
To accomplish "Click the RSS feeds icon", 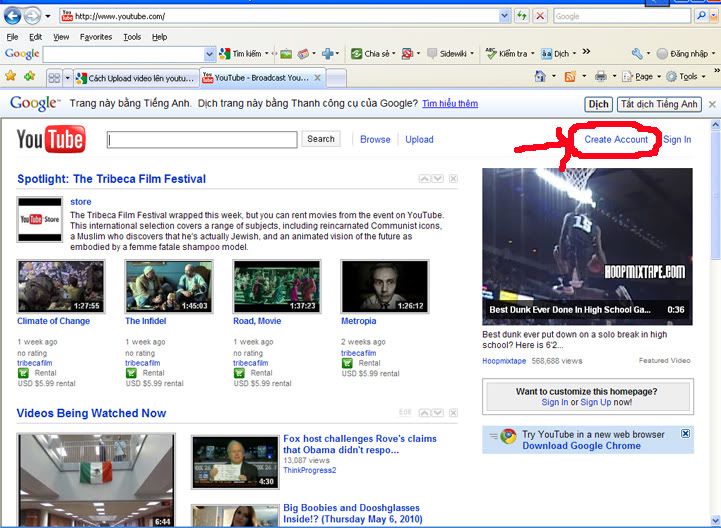I will click(x=570, y=76).
